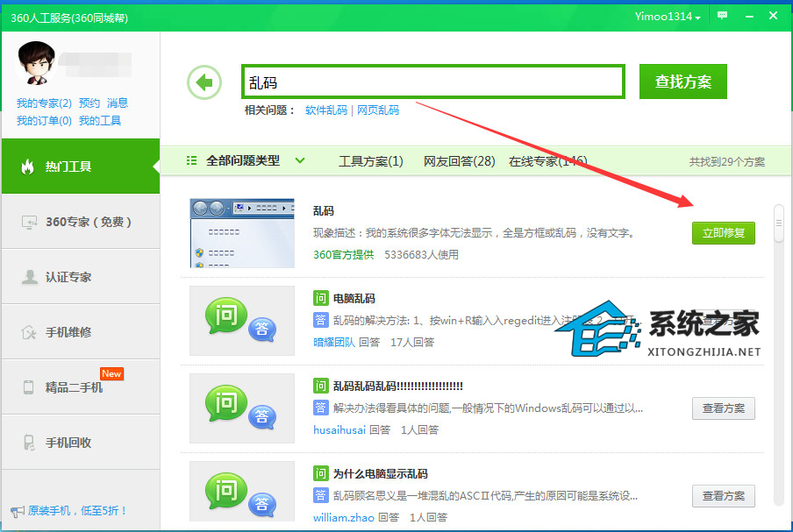The height and width of the screenshot is (532, 793).
Task: Open the 消息 link
Action: point(118,103)
